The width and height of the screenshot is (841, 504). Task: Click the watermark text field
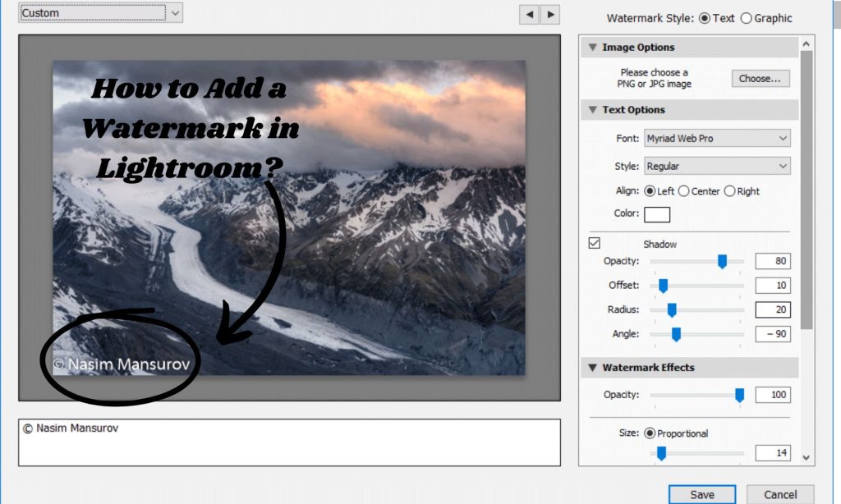coord(290,442)
